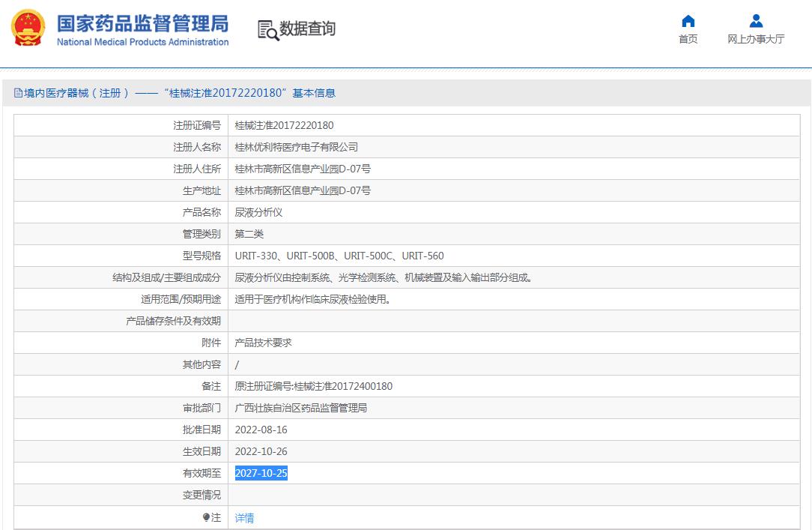This screenshot has width=812, height=530.
Task: Click the 首页 navigation label
Action: (688, 40)
